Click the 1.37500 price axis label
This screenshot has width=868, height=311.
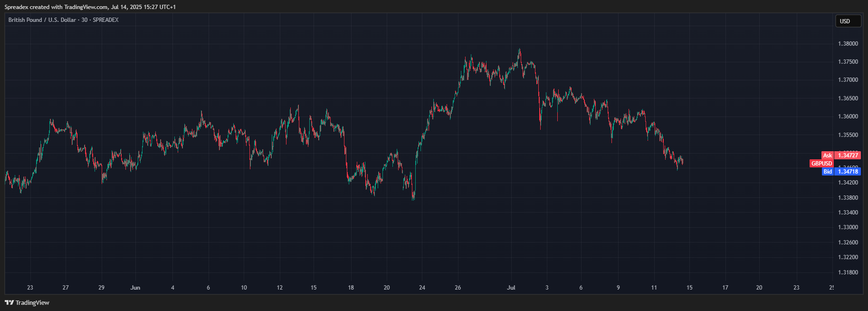point(848,62)
